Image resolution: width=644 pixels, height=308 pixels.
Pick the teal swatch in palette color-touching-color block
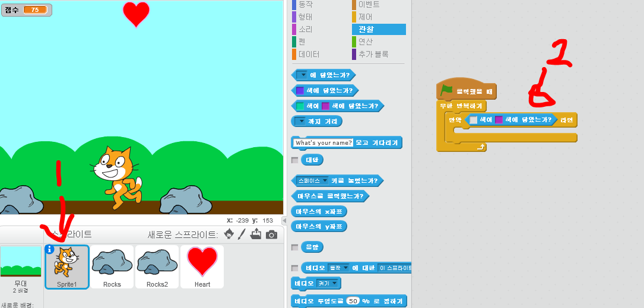coord(300,106)
